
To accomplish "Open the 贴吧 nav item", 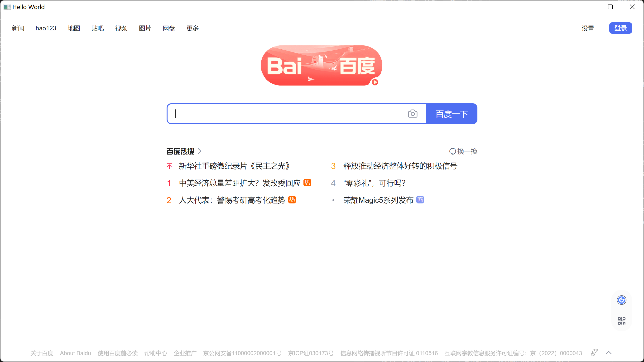I will [97, 28].
